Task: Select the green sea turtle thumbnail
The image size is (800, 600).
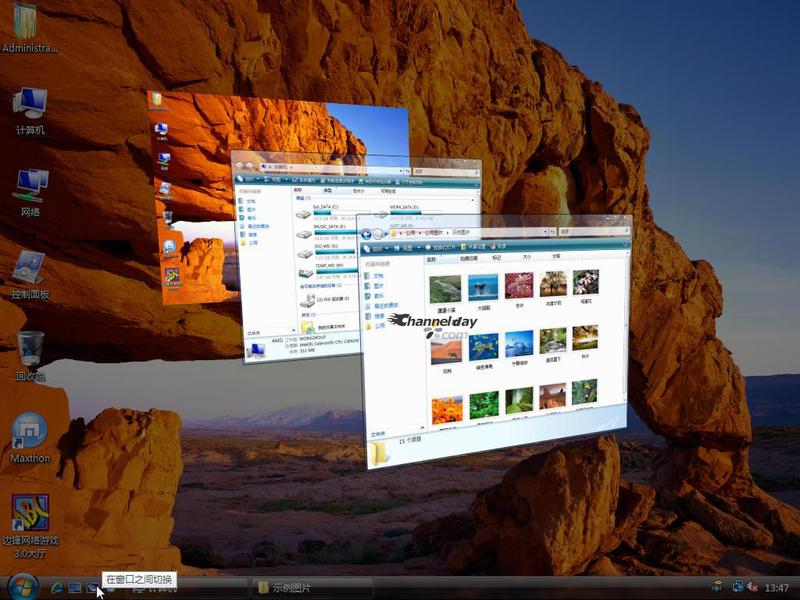Action: coord(484,347)
